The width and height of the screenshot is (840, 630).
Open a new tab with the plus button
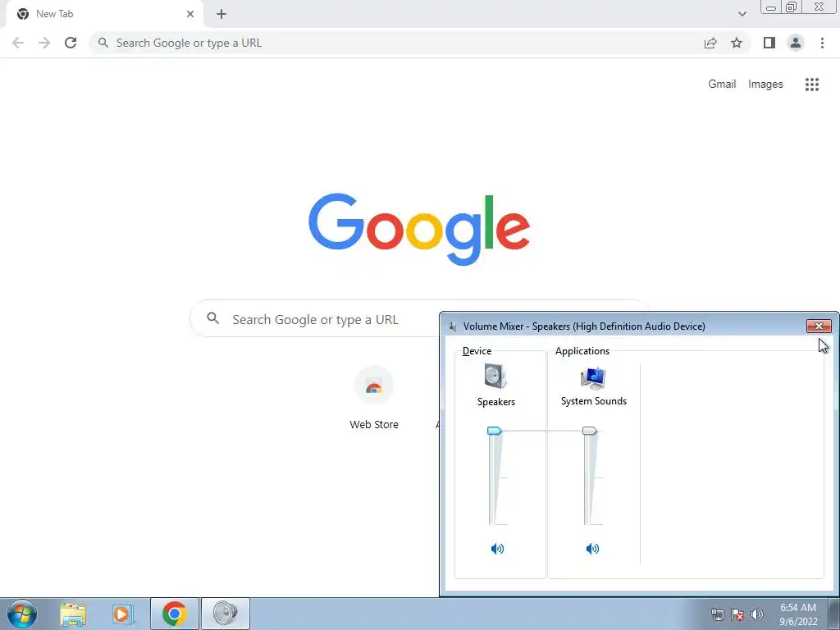221,14
